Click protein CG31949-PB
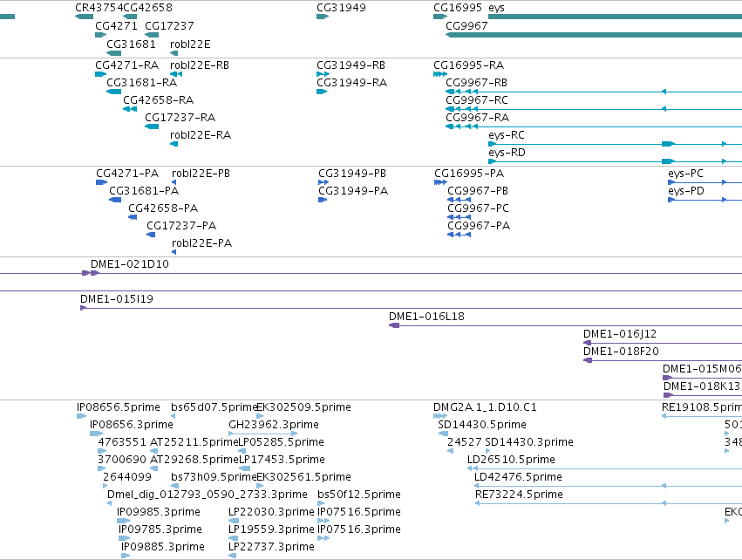This screenshot has width=742, height=560. (x=352, y=174)
